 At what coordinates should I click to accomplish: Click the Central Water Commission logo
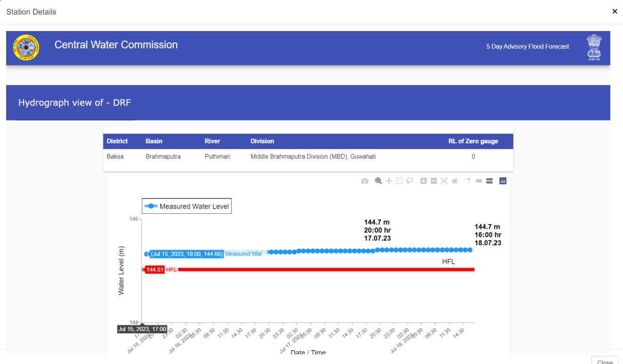click(x=26, y=48)
